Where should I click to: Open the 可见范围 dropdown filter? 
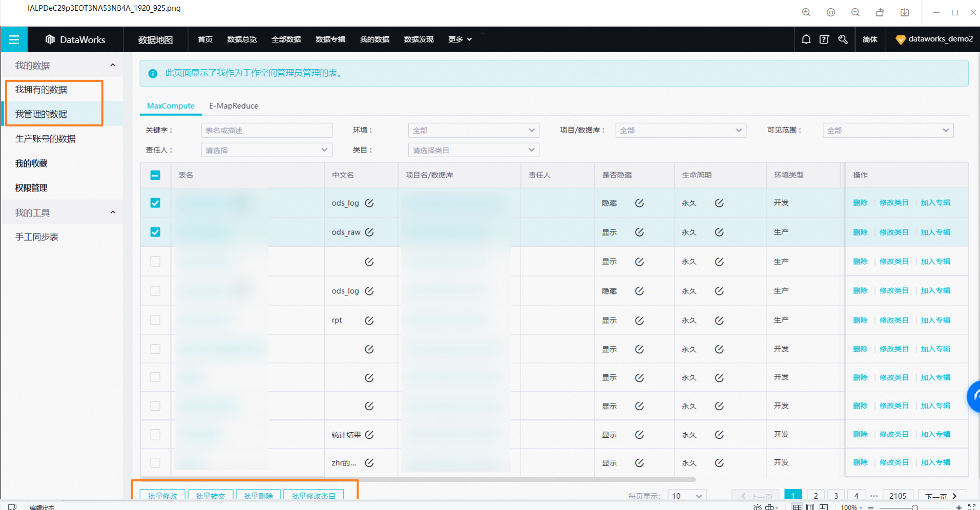click(x=888, y=130)
